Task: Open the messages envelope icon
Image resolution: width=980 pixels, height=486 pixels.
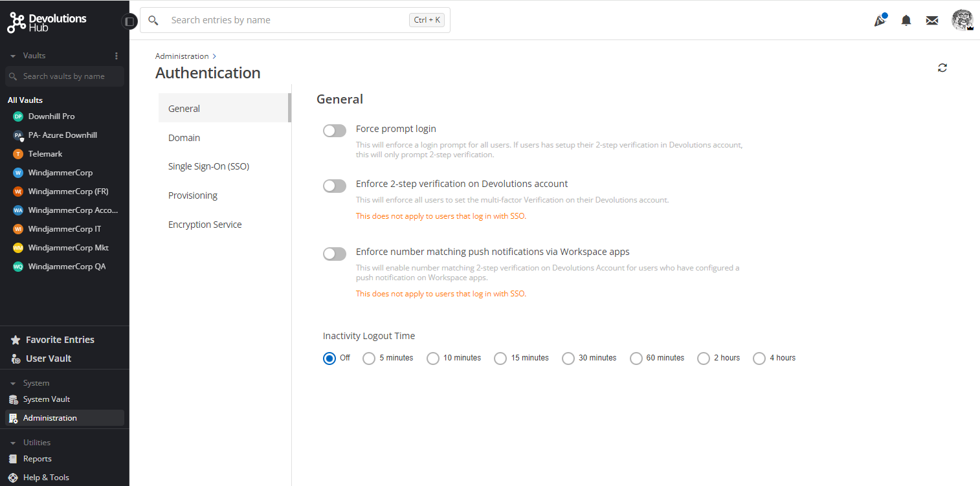Action: (932, 21)
